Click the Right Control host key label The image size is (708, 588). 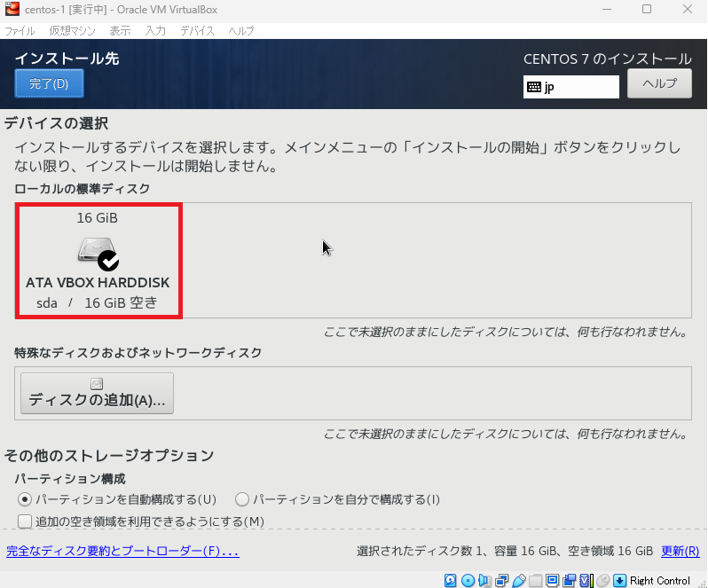(660, 580)
